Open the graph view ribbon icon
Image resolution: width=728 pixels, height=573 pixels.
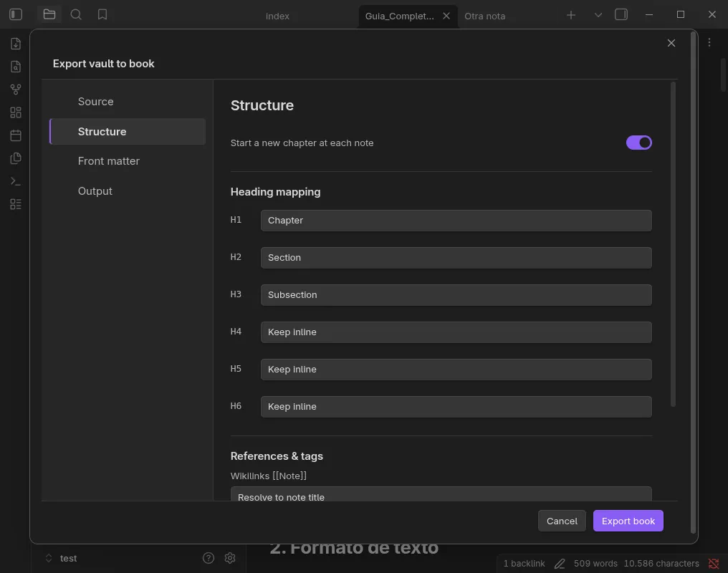coord(16,89)
